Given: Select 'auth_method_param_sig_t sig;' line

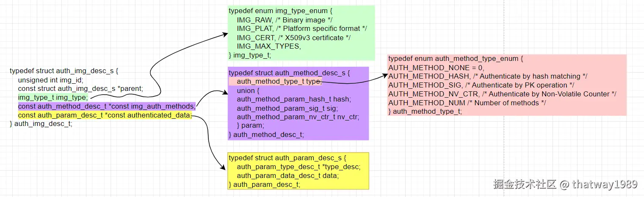Looking at the screenshot, I should [287, 108].
